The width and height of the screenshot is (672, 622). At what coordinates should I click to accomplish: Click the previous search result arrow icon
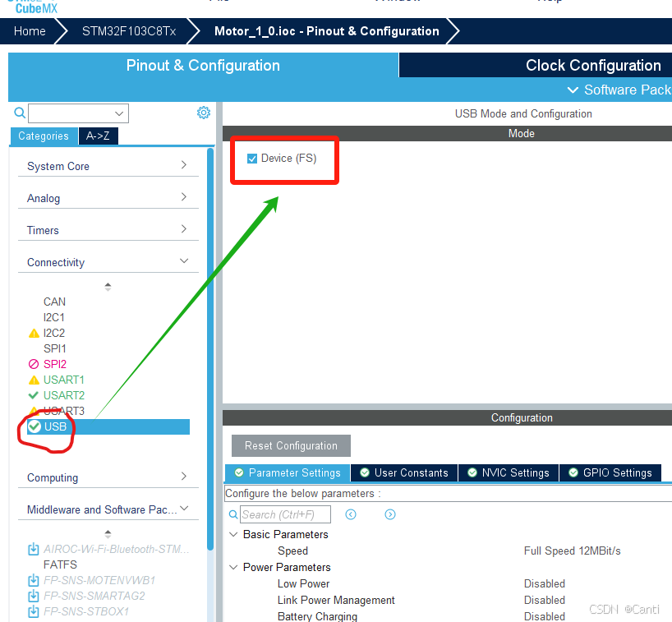(351, 514)
